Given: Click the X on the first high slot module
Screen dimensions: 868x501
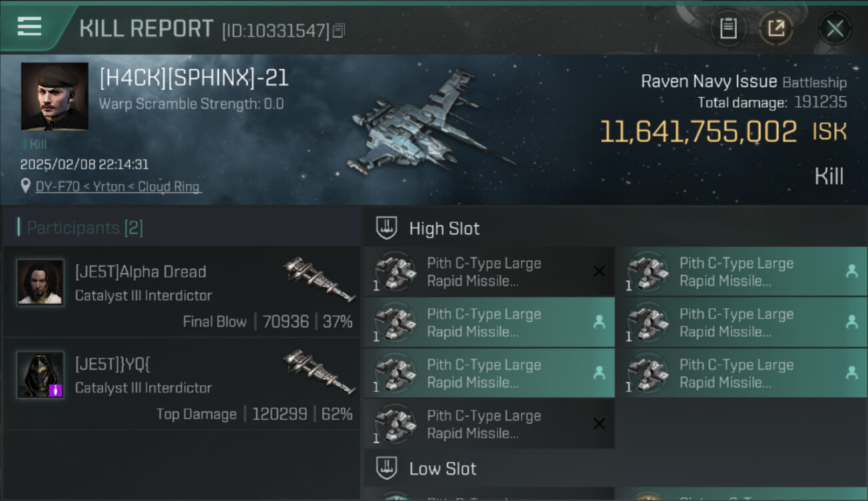Looking at the screenshot, I should point(599,271).
